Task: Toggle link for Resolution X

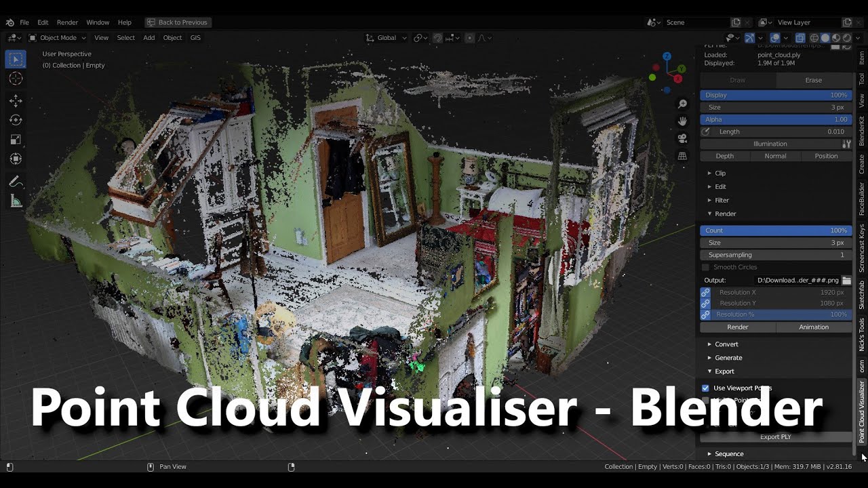Action: [705, 292]
